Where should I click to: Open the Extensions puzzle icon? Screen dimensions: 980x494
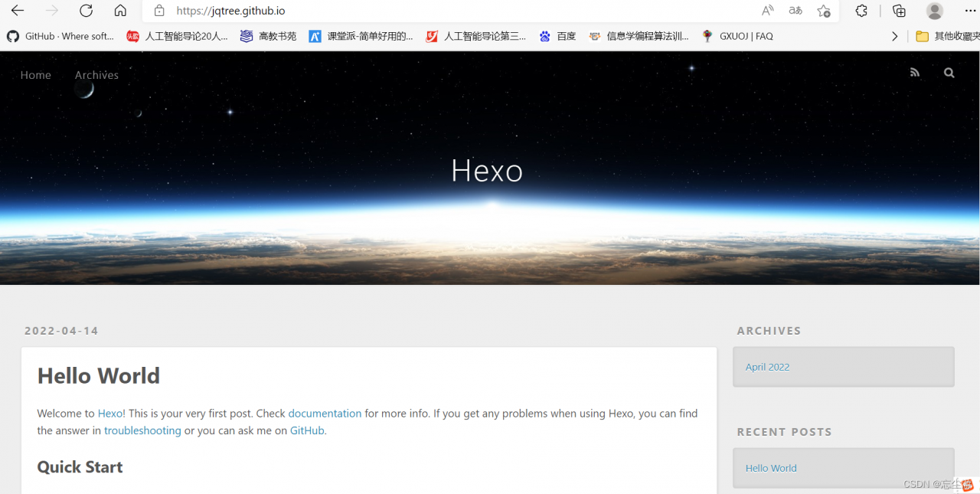861,11
